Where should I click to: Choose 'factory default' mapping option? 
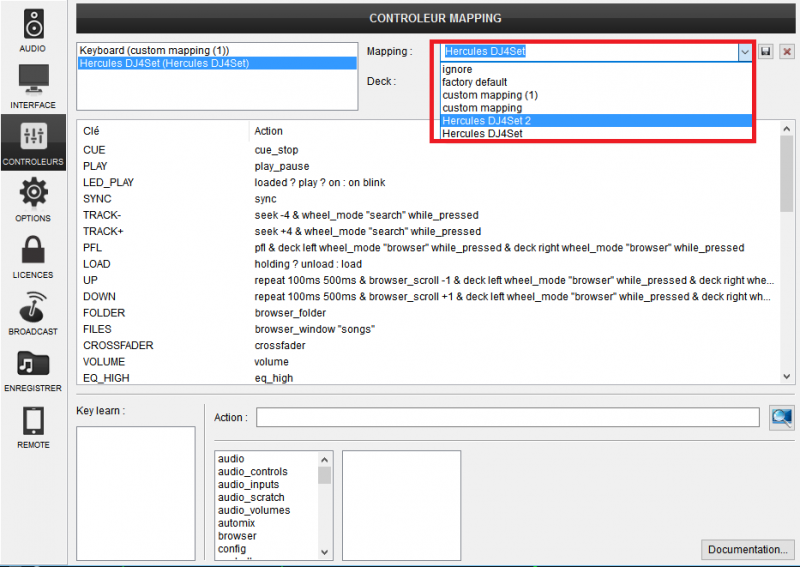point(596,82)
